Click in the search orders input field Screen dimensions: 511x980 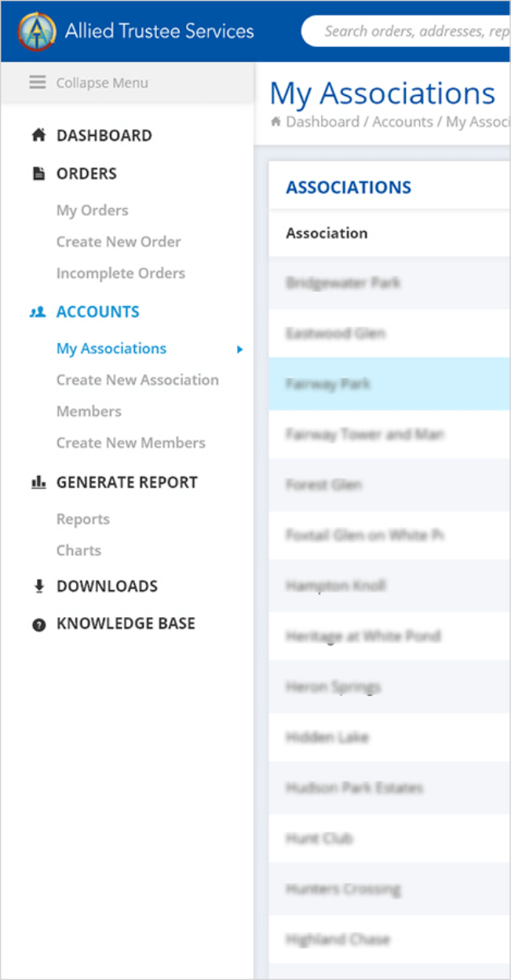(x=416, y=31)
